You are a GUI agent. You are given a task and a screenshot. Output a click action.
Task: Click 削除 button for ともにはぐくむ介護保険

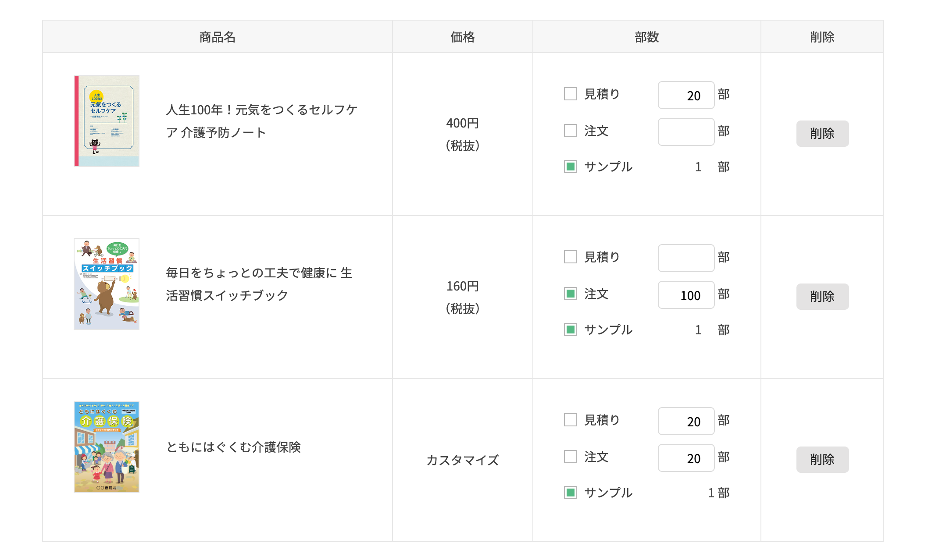pos(822,460)
